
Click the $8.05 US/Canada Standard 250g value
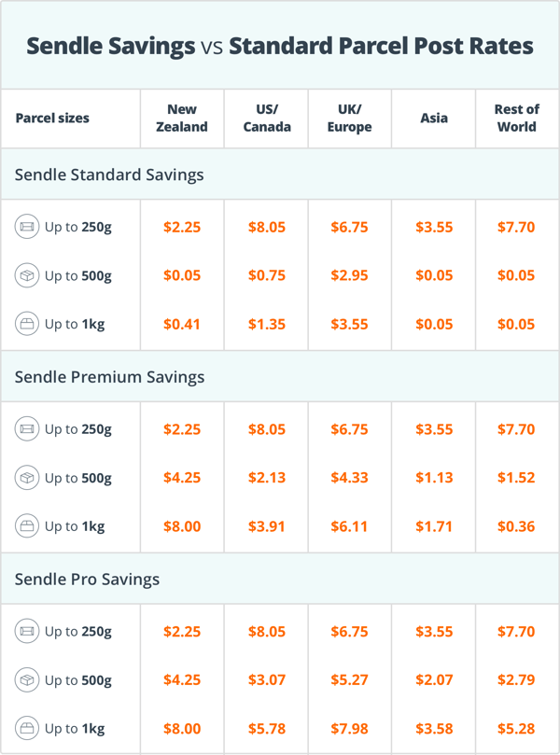click(x=267, y=227)
